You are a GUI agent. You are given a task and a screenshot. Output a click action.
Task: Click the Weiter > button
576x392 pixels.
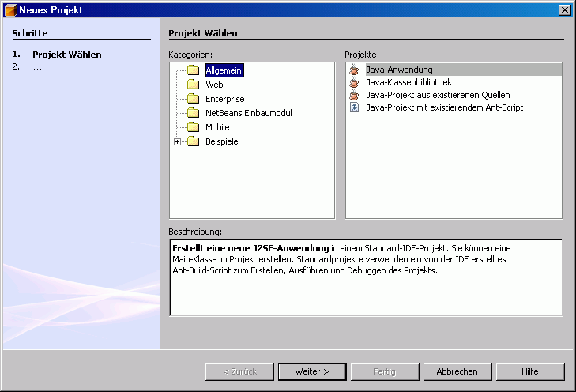(312, 371)
